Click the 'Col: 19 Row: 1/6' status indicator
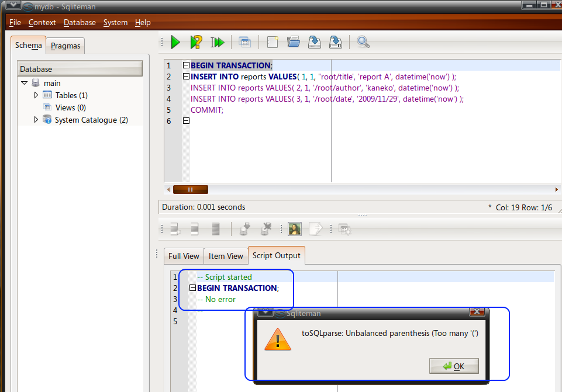562x392 pixels. click(523, 207)
